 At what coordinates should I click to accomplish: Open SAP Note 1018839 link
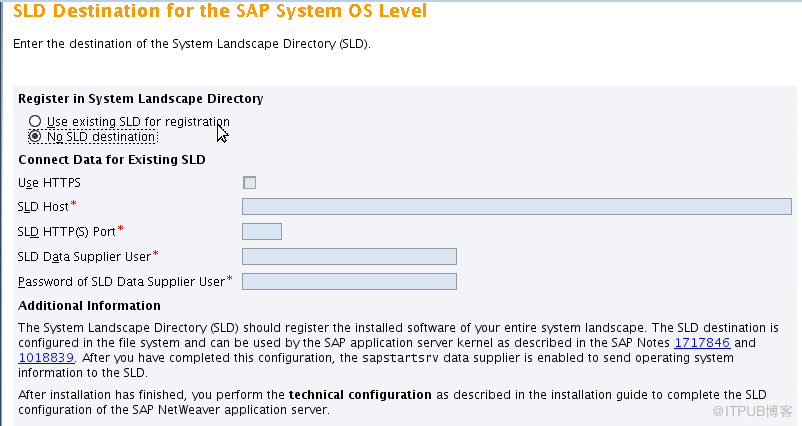(x=46, y=357)
